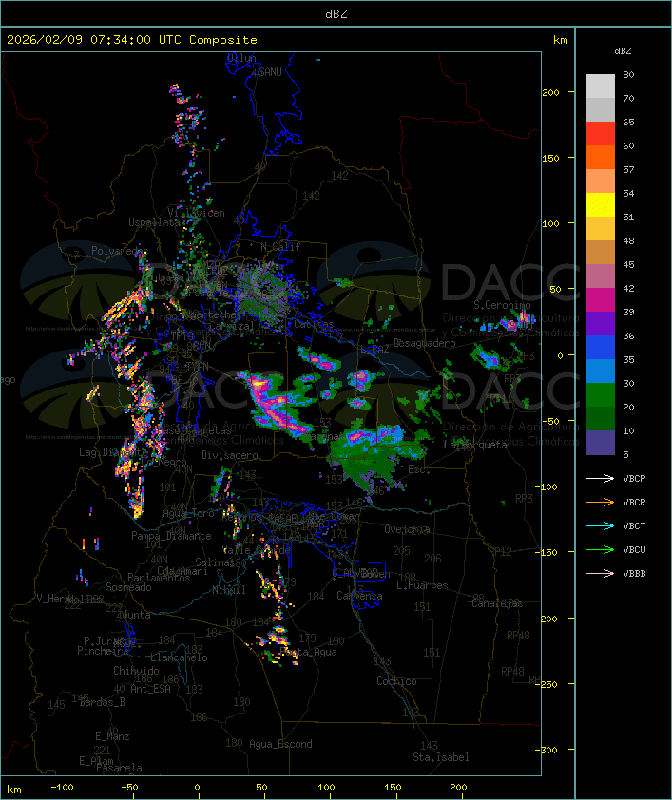This screenshot has width=672, height=800.
Task: Click the Chihuido place label
Action: point(136,671)
